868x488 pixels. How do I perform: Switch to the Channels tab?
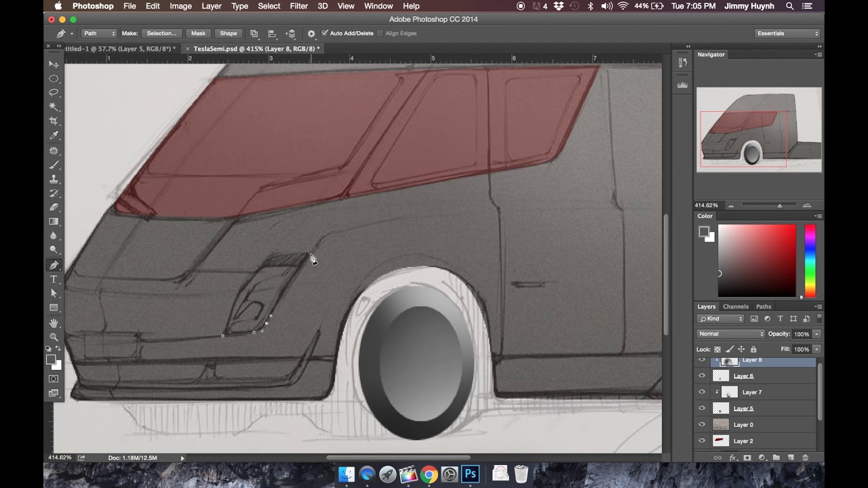click(735, 306)
